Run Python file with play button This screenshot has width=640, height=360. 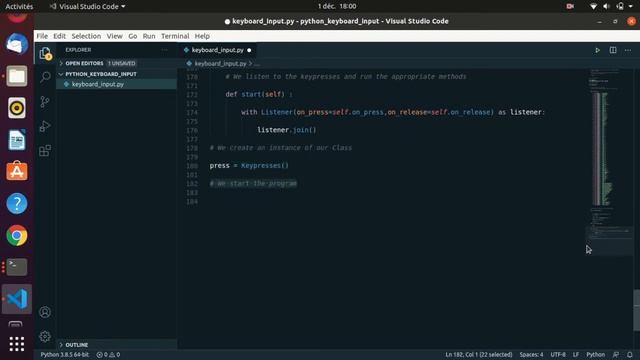597,50
